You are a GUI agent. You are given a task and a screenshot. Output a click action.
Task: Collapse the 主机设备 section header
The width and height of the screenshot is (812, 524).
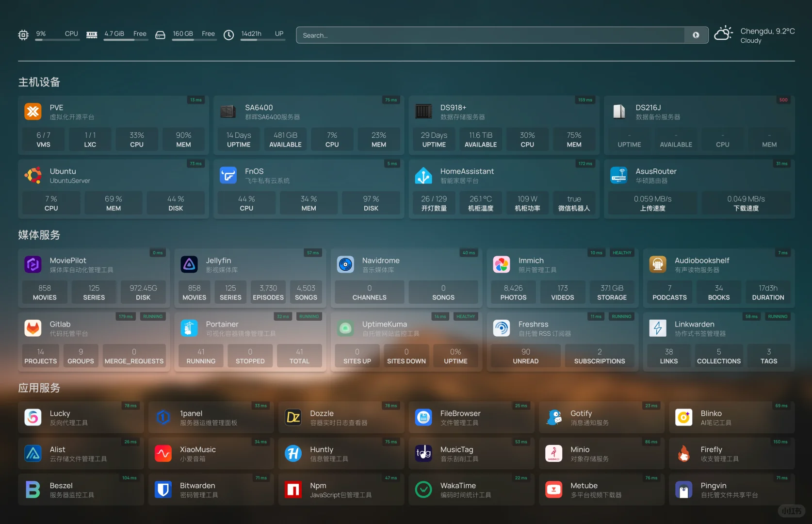(39, 82)
